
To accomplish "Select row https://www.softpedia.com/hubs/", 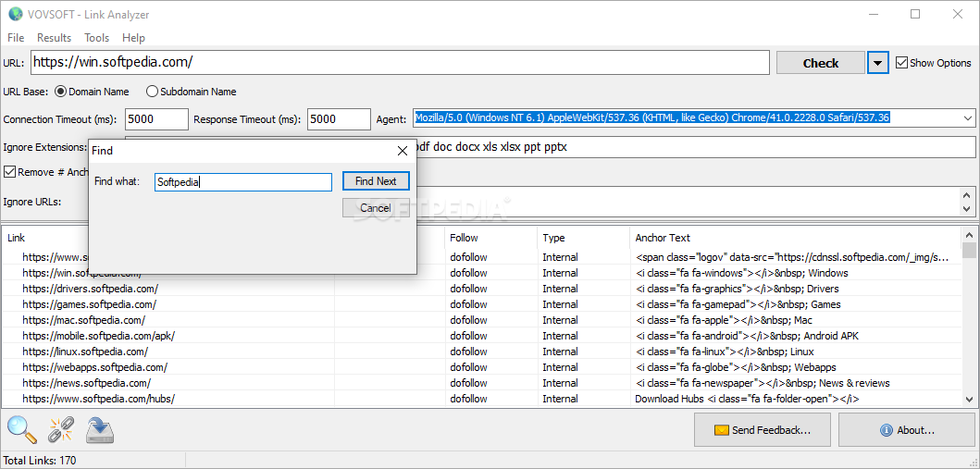I will point(481,399).
